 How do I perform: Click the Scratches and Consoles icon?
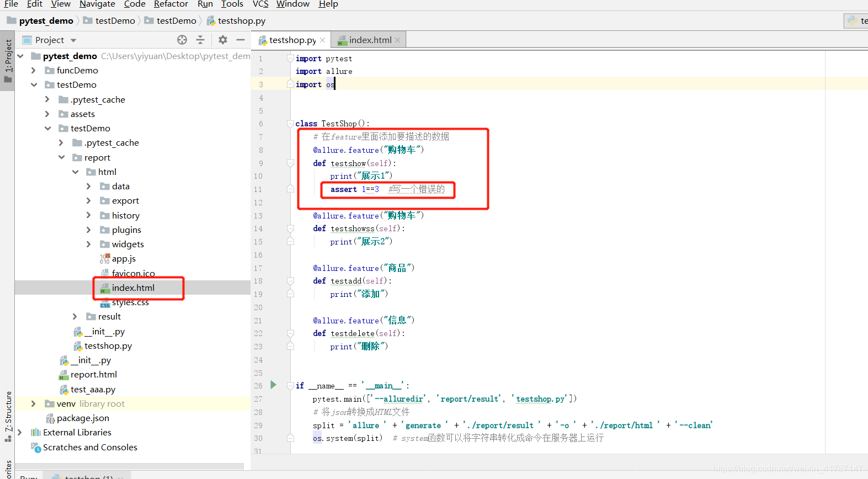[36, 448]
